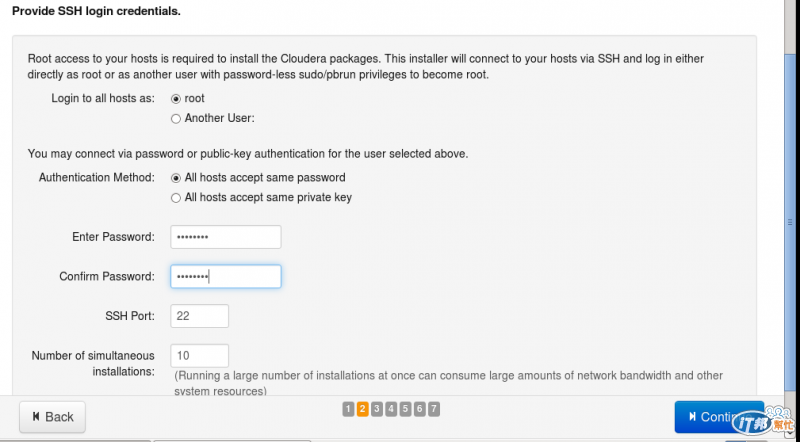Jump to wizard step 3
The height and width of the screenshot is (442, 800).
coord(377,408)
